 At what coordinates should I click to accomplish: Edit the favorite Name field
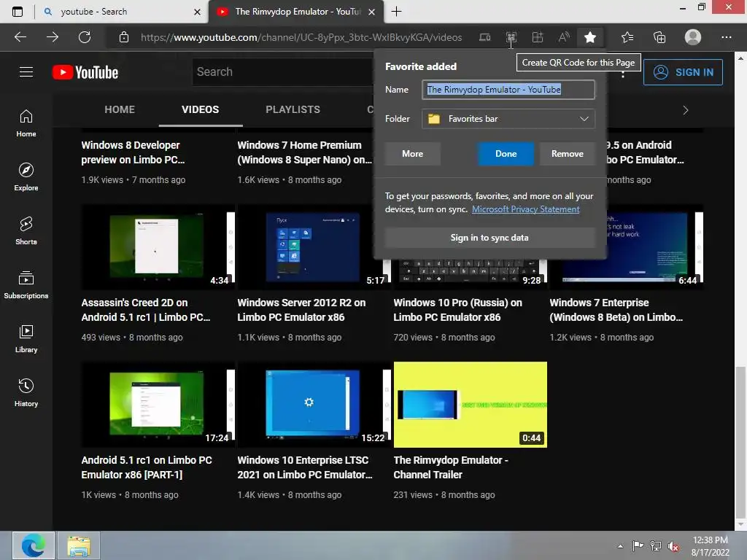coord(508,90)
